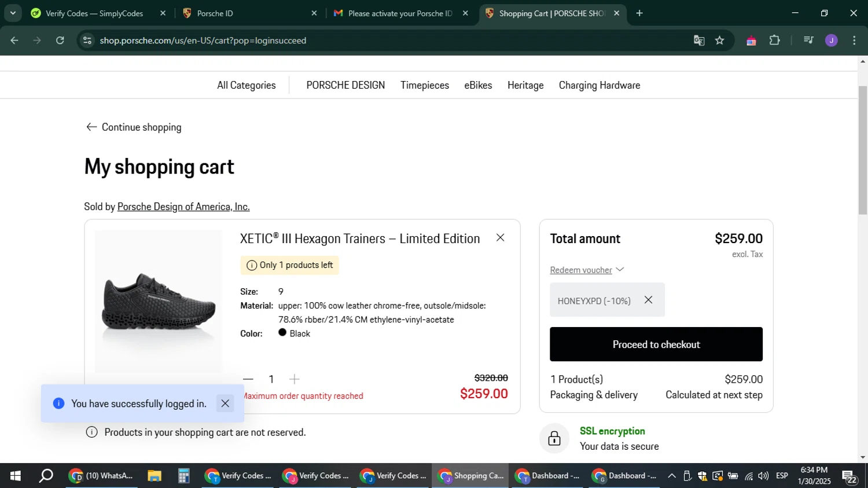Open the tab search dropdown arrow
868x488 pixels.
(x=13, y=13)
